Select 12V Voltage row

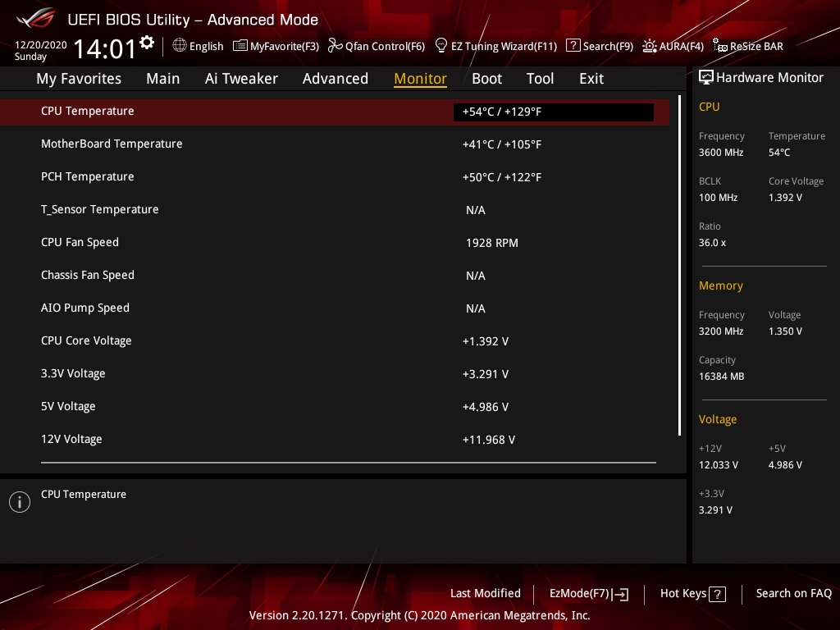335,440
